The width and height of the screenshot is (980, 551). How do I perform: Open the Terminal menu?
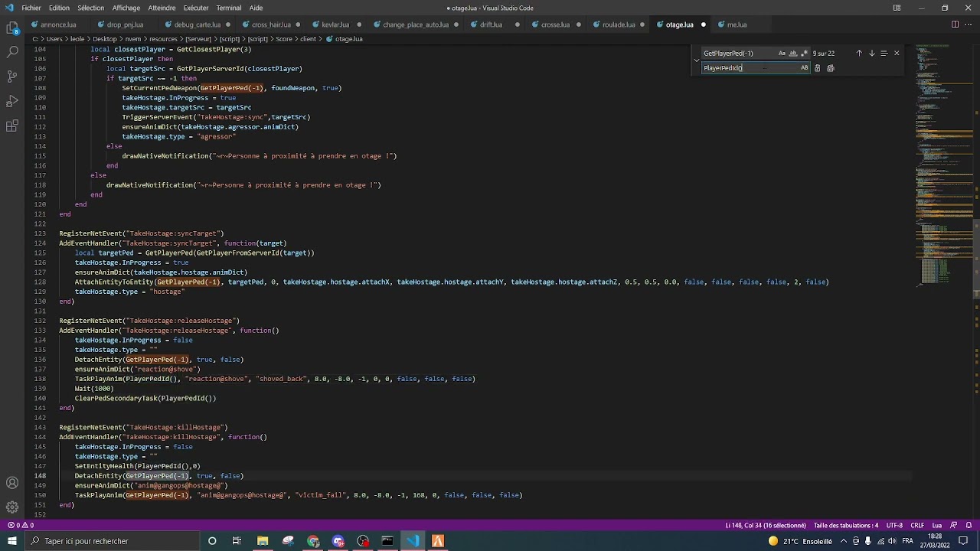pos(229,8)
